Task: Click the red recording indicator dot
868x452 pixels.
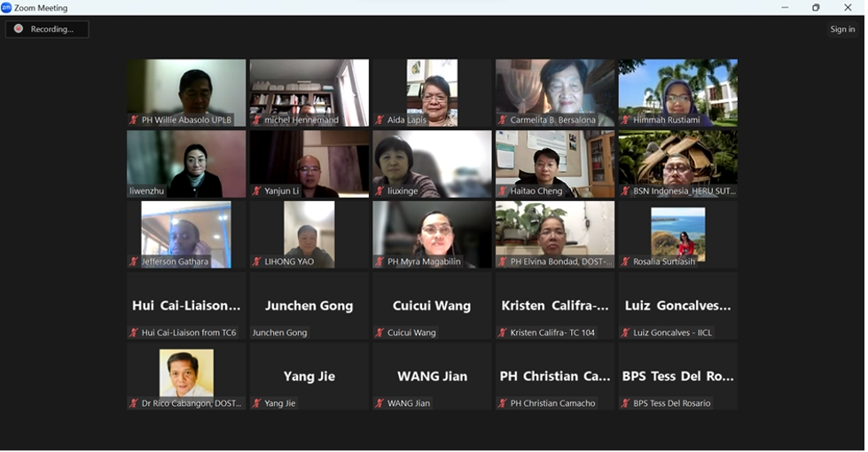Action: pos(19,28)
